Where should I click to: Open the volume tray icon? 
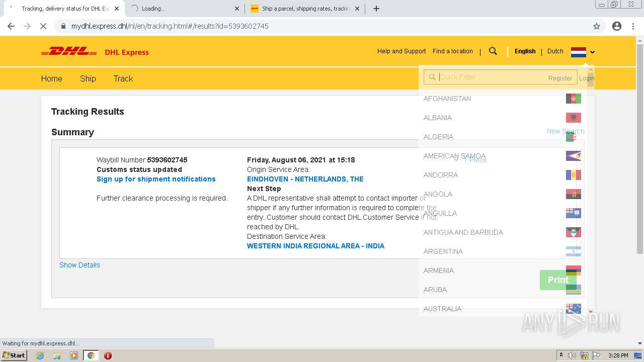572,355
